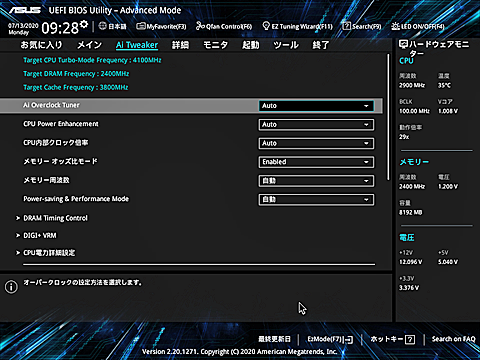Select the CPU Power Enhancement label
Image resolution: width=480 pixels, height=360 pixels.
click(x=61, y=124)
